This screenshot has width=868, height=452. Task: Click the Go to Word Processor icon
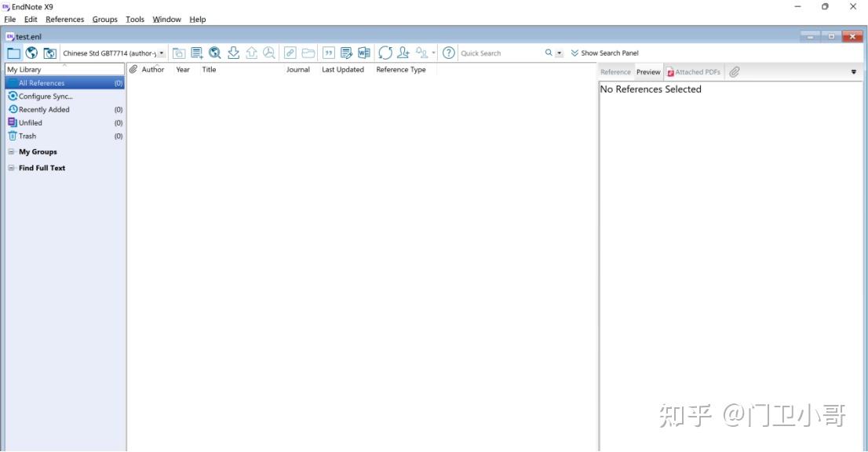coord(363,53)
